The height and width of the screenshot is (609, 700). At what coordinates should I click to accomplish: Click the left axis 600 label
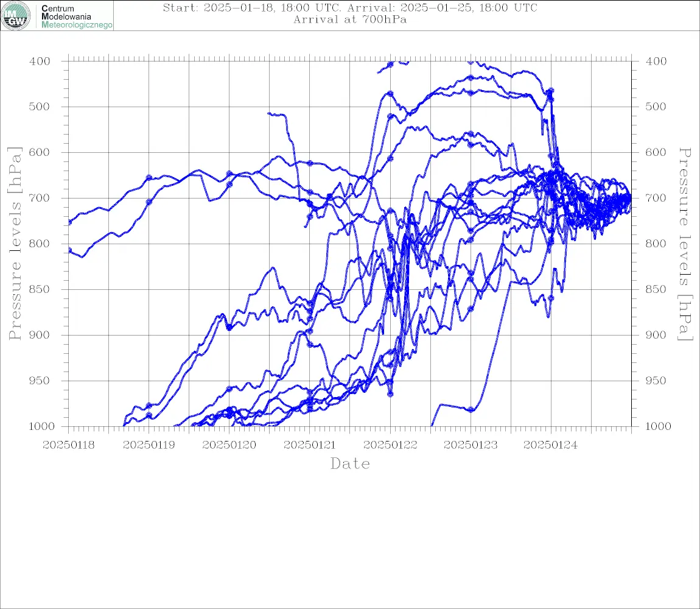click(x=40, y=152)
